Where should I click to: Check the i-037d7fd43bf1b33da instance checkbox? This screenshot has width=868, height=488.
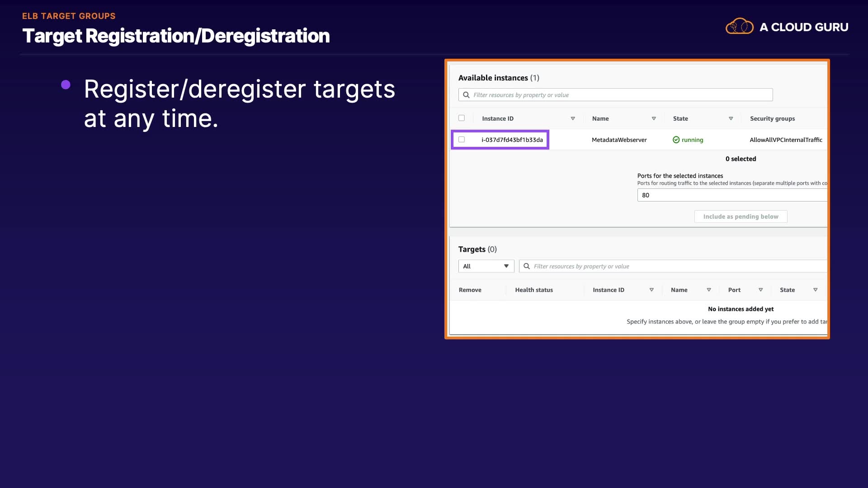462,140
